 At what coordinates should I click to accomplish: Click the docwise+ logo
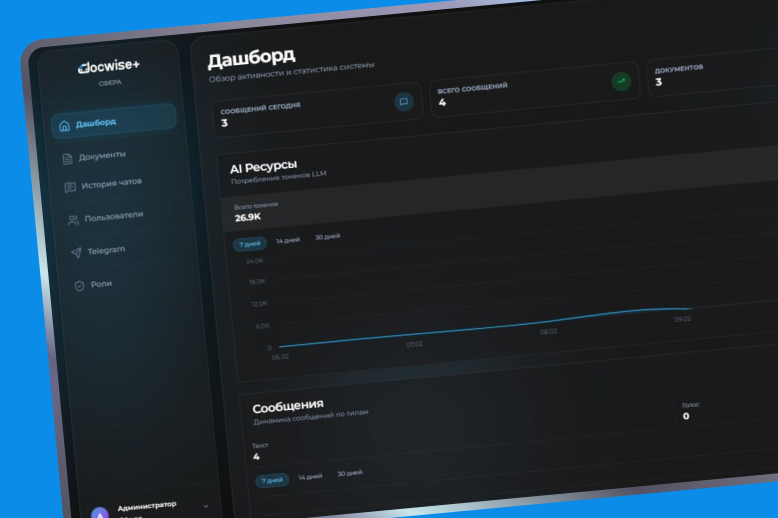point(110,67)
